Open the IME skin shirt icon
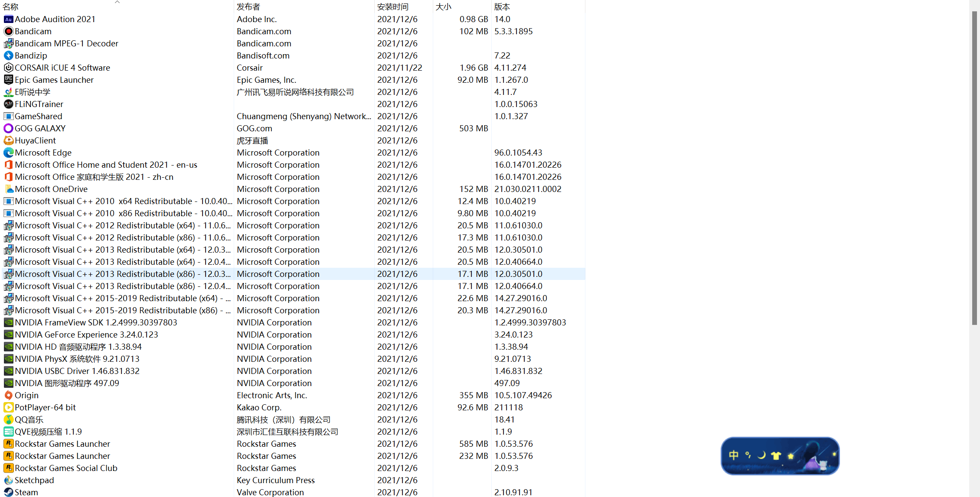 point(776,455)
